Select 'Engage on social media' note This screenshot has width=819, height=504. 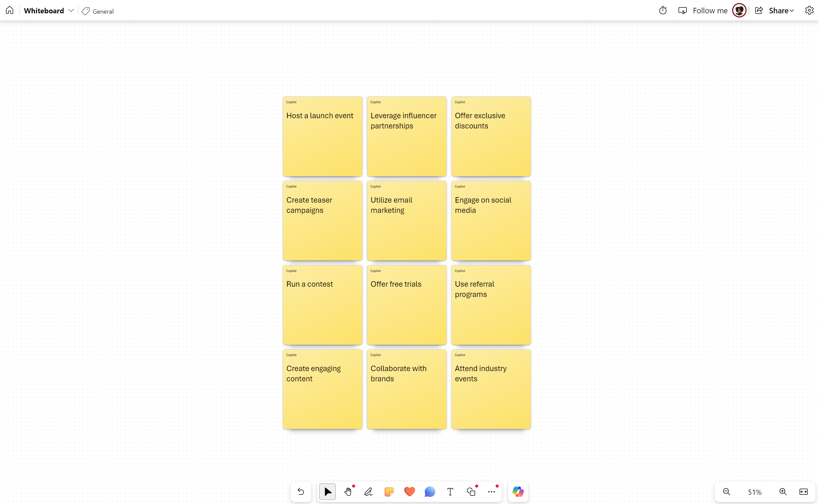491,221
